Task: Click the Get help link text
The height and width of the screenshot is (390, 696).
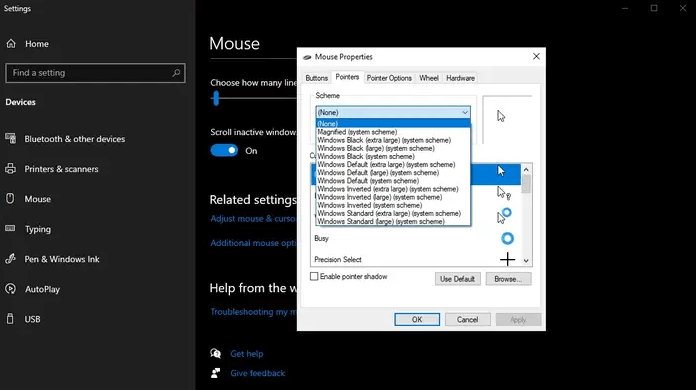Action: (x=246, y=354)
